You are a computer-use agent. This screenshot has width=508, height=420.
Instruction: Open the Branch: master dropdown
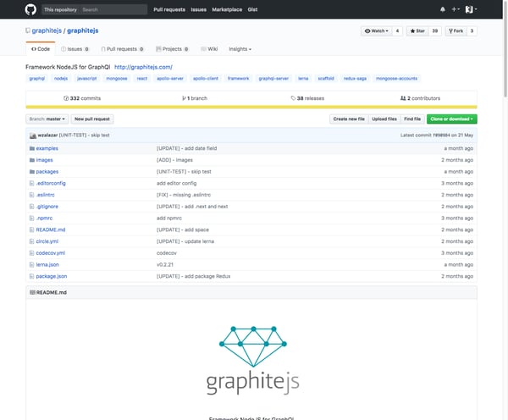click(x=47, y=119)
